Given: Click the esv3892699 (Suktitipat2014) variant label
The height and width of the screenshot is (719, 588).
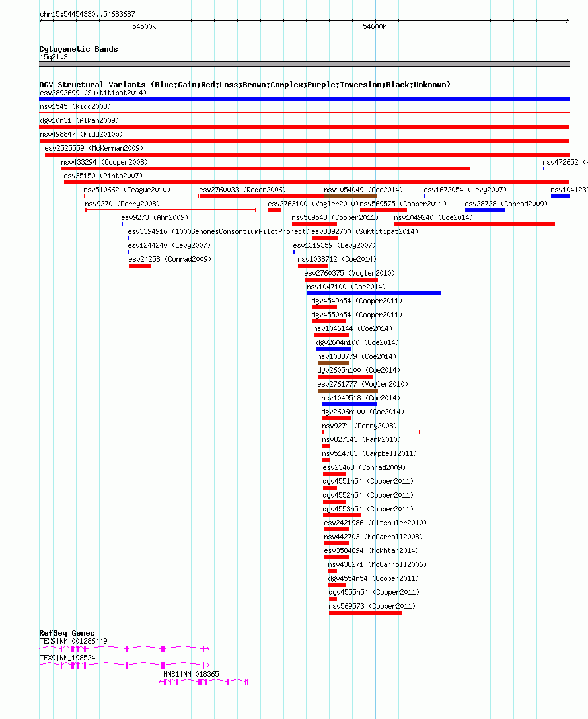Looking at the screenshot, I should coord(93,93).
